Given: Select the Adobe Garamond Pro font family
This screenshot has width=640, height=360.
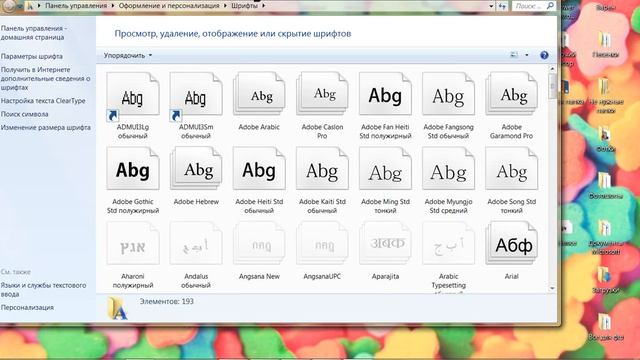Looking at the screenshot, I should point(511,94).
